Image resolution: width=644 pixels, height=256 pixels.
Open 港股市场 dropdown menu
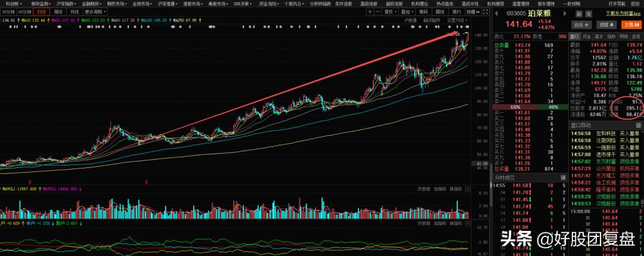pyautogui.click(x=192, y=3)
